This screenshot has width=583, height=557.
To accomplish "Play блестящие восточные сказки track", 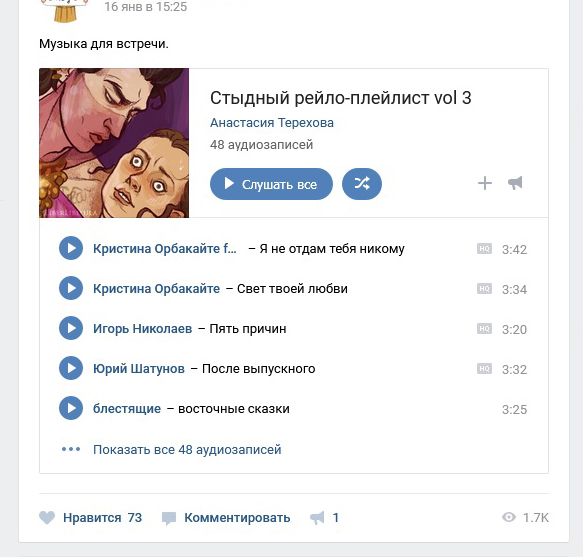I will [x=71, y=408].
